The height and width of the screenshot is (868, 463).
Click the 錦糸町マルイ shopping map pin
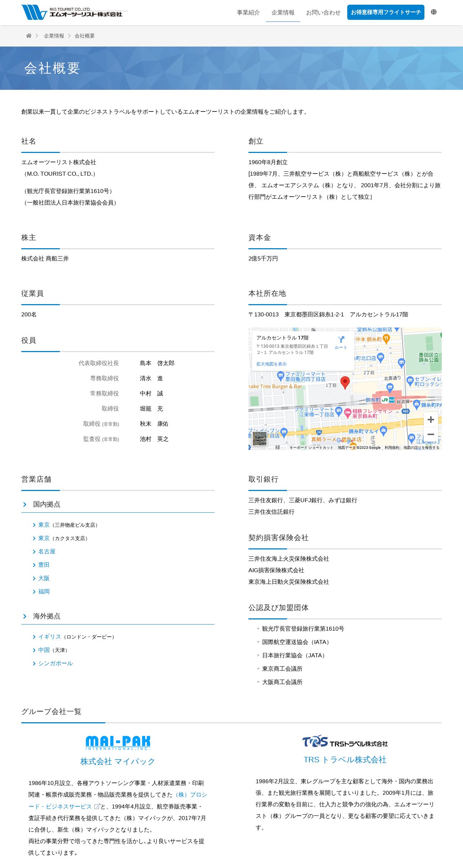(x=383, y=430)
